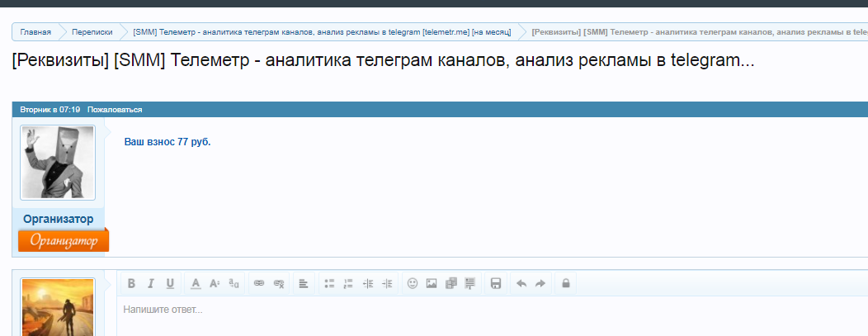Toggle underline formatting in editor
The width and height of the screenshot is (868, 336).
(170, 283)
